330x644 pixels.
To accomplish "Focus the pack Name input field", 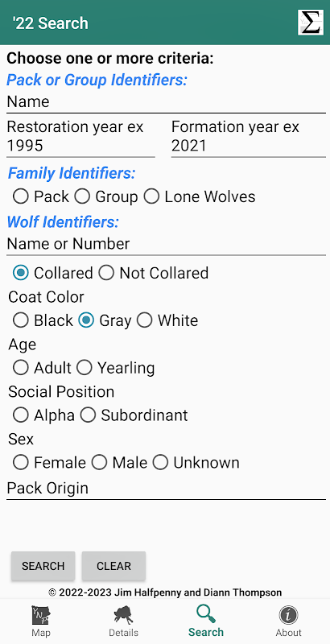I will click(167, 102).
